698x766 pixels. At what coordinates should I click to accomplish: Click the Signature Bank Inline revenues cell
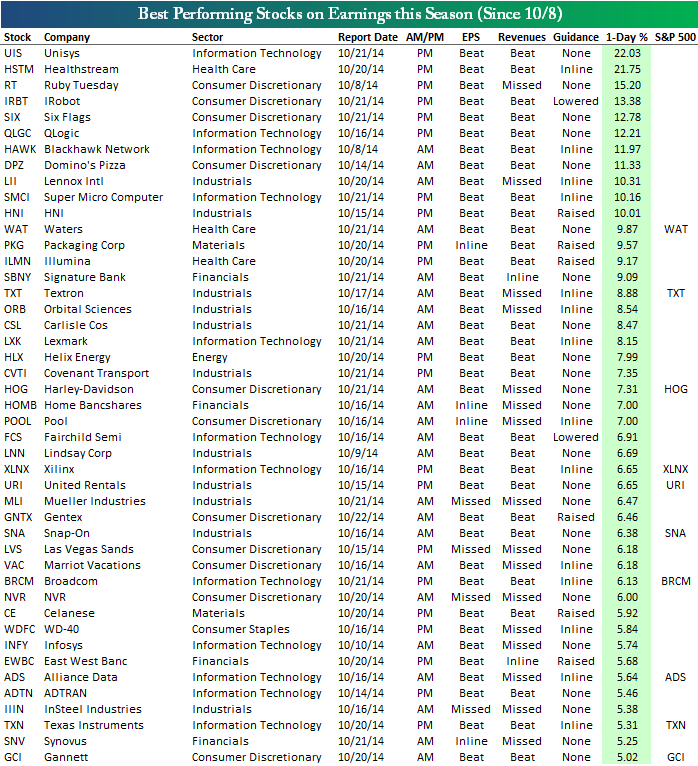522,277
